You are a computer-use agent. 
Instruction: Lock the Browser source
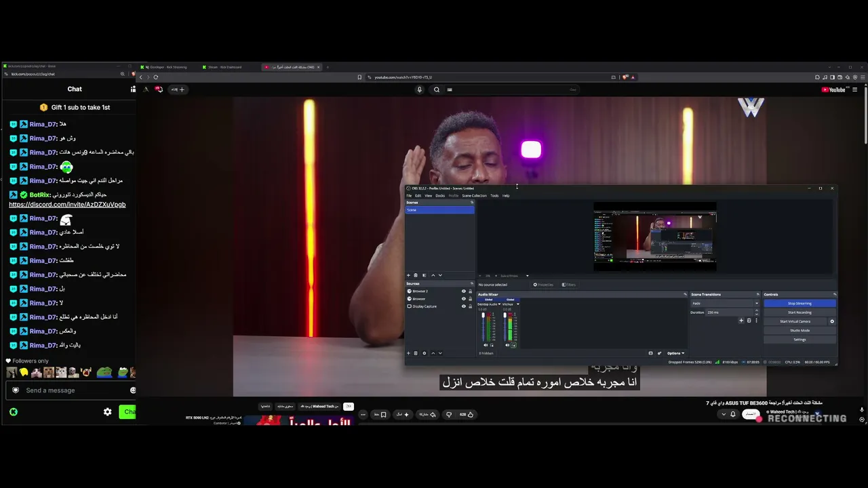click(470, 299)
